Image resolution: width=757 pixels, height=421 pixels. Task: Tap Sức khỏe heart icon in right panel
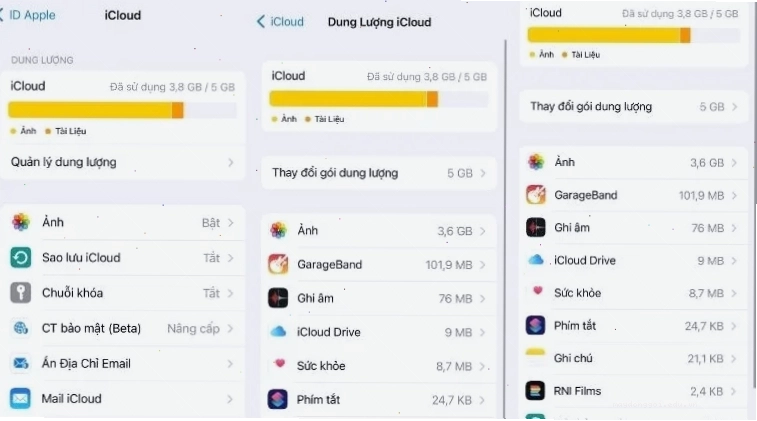point(537,291)
